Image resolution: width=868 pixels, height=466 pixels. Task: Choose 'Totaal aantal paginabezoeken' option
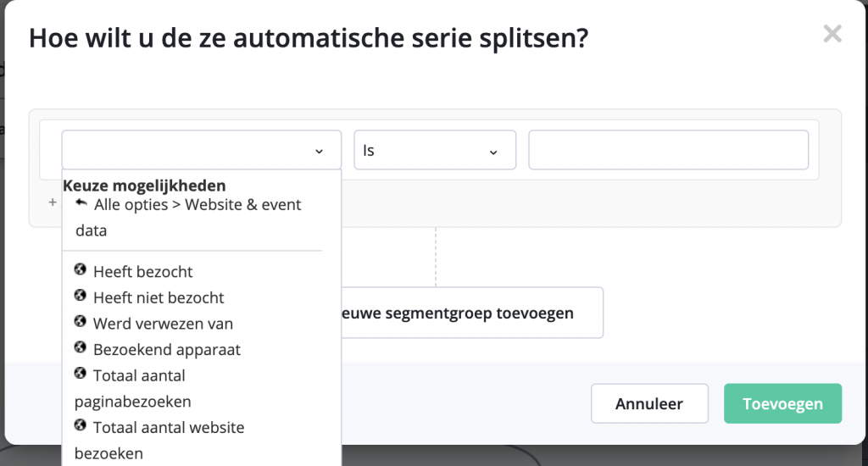(x=133, y=389)
